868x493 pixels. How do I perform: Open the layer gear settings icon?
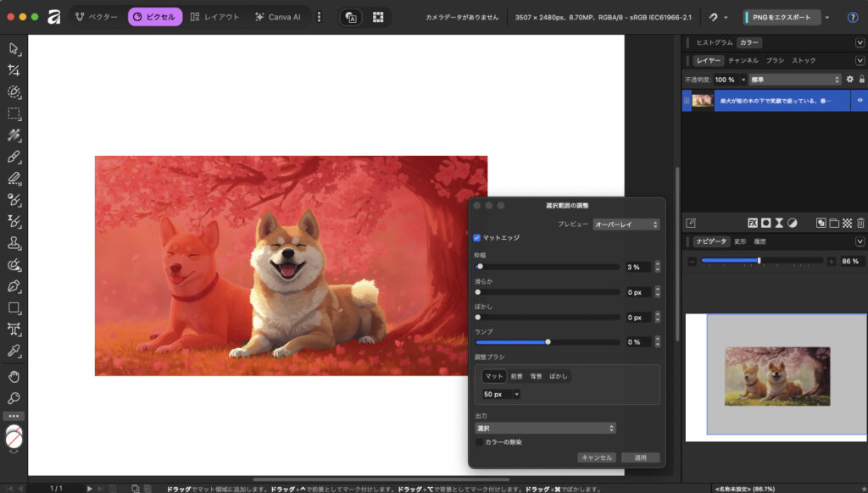tap(850, 80)
